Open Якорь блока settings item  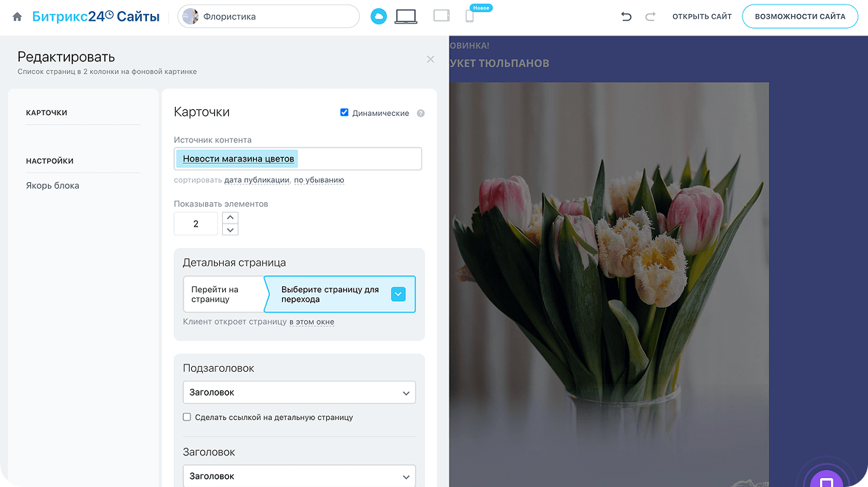click(x=52, y=186)
